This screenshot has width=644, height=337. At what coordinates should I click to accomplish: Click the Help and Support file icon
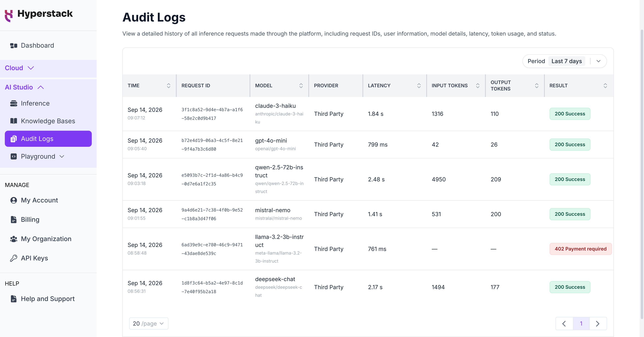coord(14,299)
